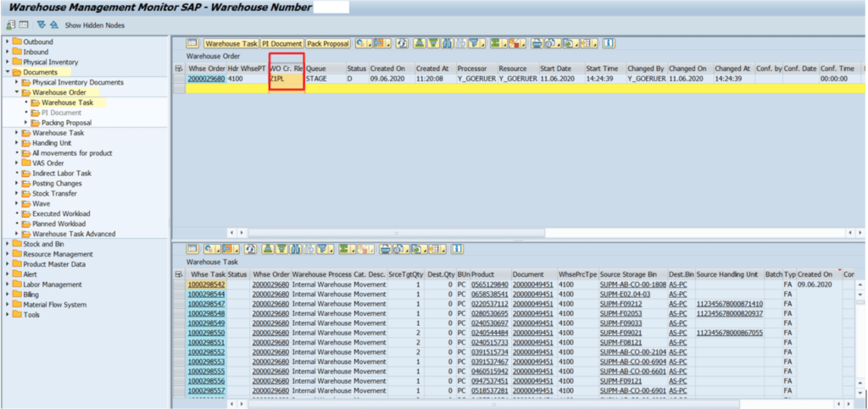Open warehouse task 1000298547 link
The height and width of the screenshot is (409, 868).
(206, 303)
